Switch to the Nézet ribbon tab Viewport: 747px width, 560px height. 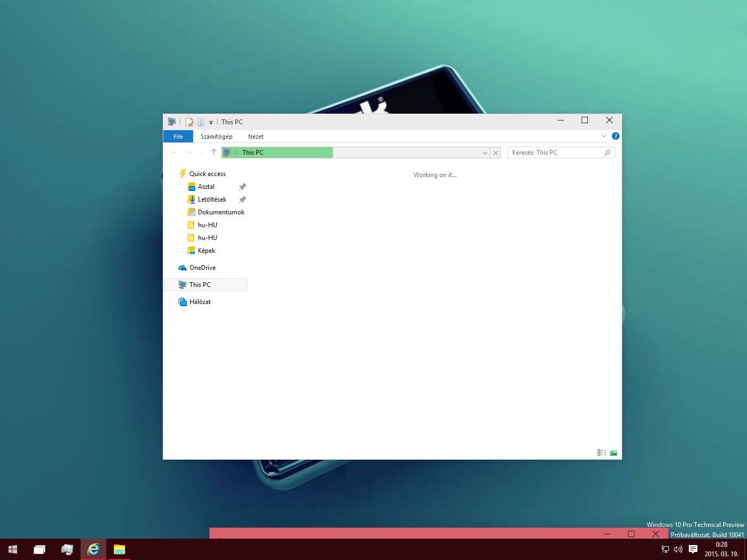[x=256, y=137]
